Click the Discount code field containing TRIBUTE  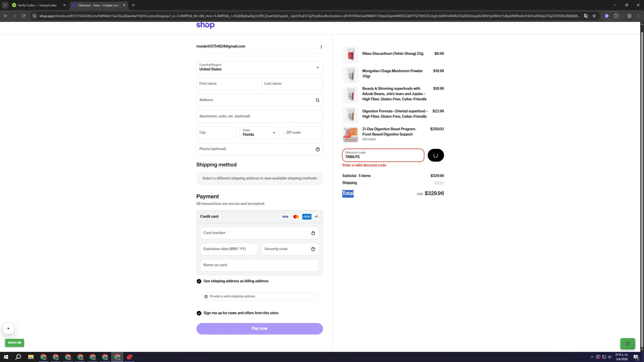coord(383,155)
